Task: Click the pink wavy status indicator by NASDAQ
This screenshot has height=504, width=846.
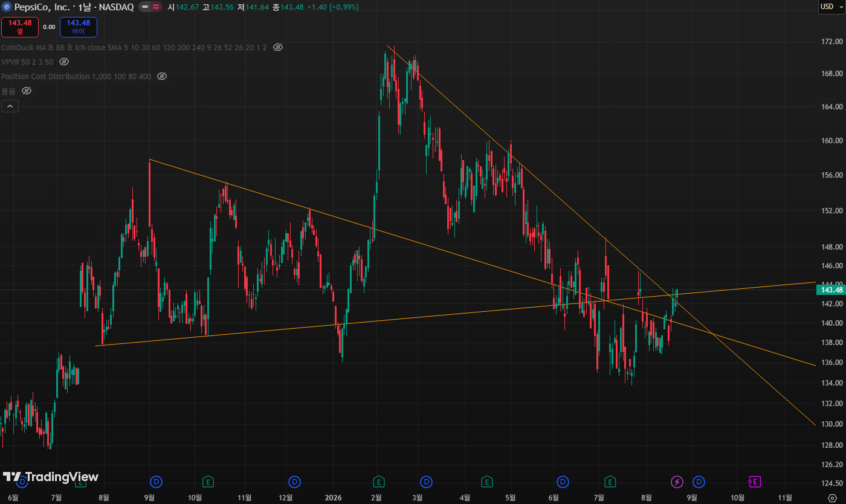Action: [x=156, y=7]
